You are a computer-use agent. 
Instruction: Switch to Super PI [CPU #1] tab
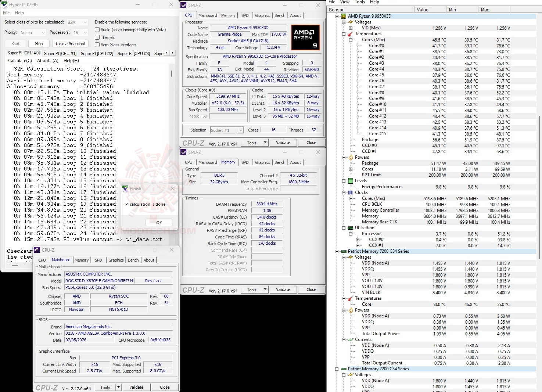[60, 53]
